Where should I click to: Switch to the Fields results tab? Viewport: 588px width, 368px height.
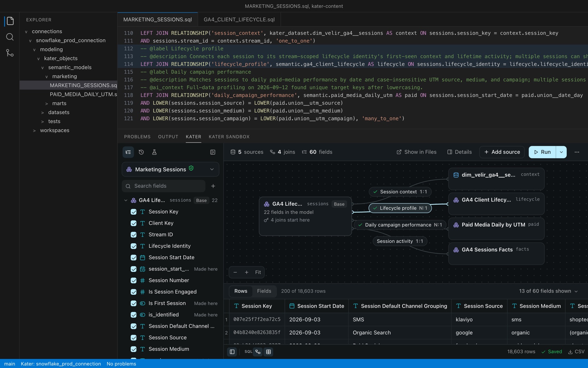click(x=264, y=291)
